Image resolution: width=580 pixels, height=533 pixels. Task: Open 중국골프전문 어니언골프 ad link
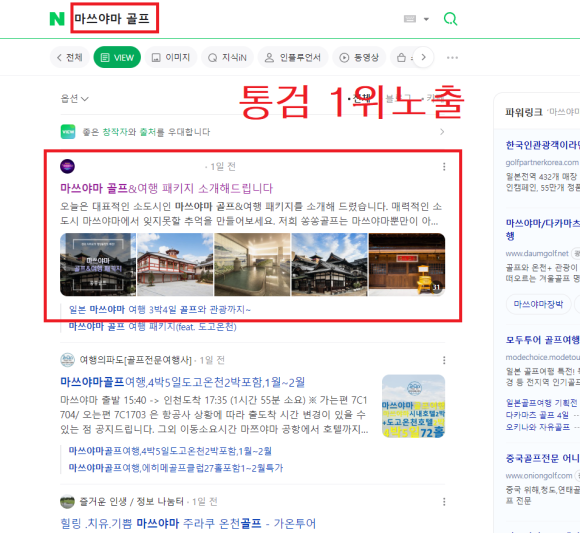(543, 459)
